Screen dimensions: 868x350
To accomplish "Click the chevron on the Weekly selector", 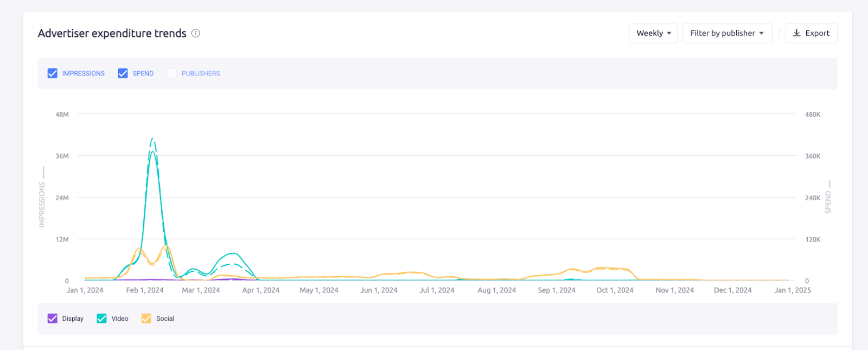I will tap(669, 33).
